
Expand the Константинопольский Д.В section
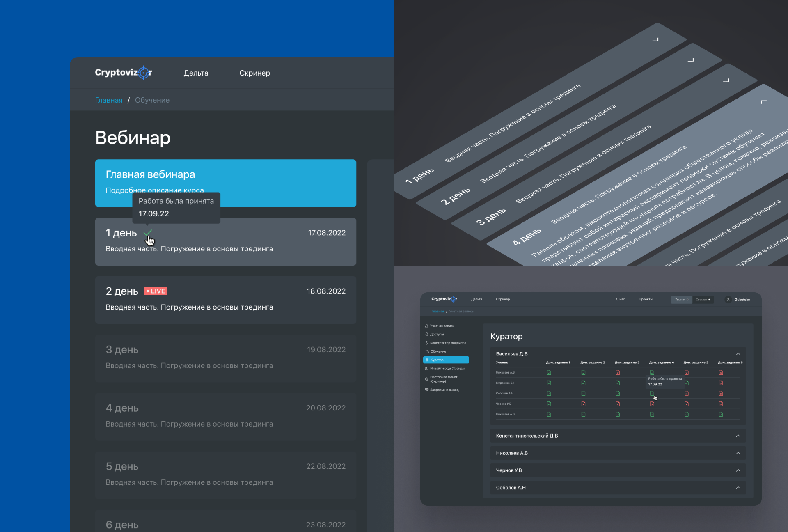tap(738, 436)
